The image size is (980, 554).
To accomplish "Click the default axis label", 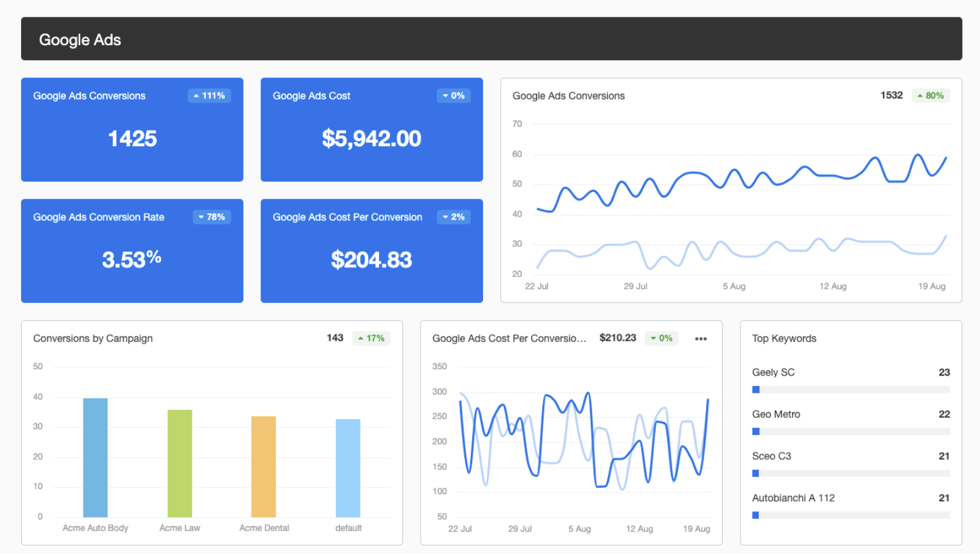I will pyautogui.click(x=349, y=529).
